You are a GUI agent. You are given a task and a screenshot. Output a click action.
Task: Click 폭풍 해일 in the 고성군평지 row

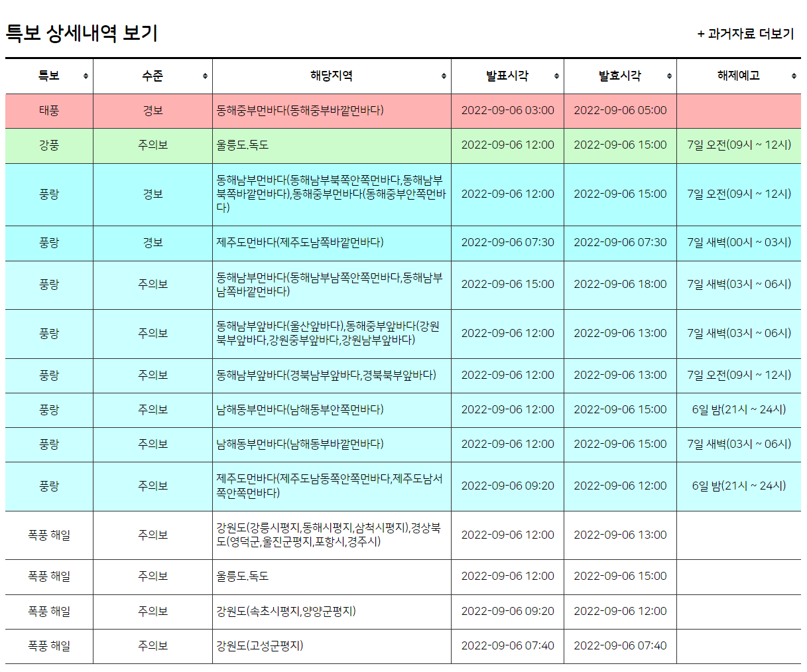(49, 646)
